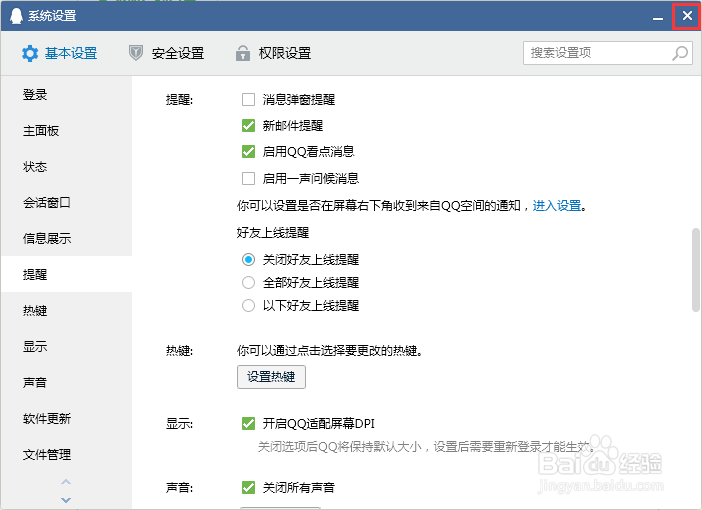Screen dimensions: 702x510
Task: Click the 设置热键 button
Action: point(271,377)
